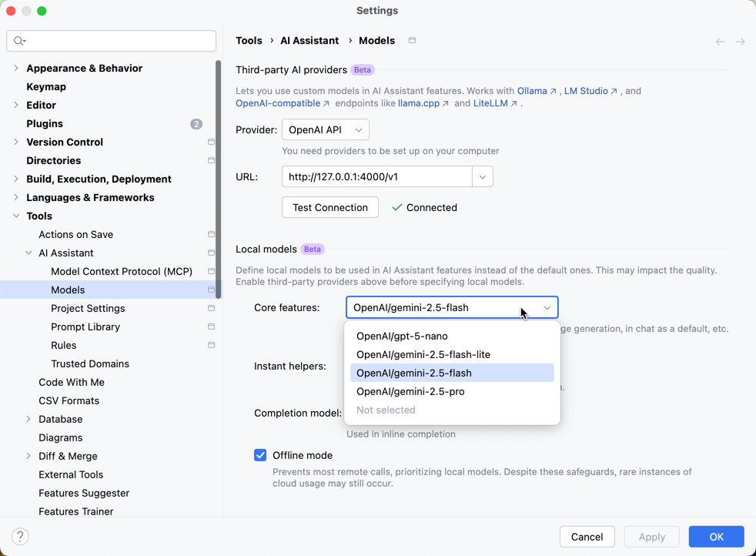Expand the Diff & Merge node

click(x=28, y=456)
